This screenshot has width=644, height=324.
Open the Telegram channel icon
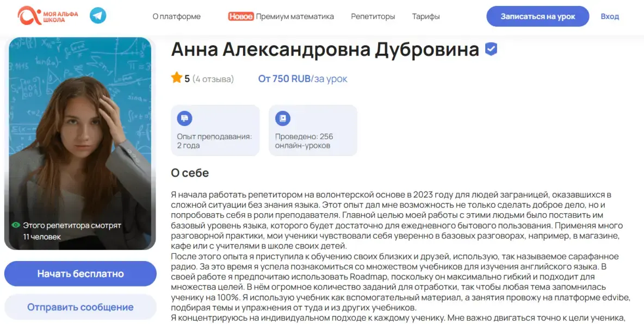coord(98,16)
